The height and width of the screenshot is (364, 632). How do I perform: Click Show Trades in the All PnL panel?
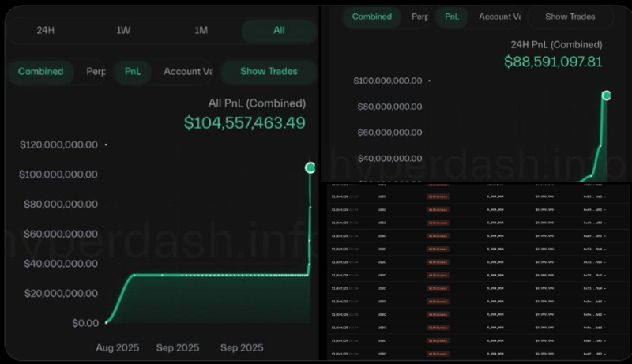[269, 71]
